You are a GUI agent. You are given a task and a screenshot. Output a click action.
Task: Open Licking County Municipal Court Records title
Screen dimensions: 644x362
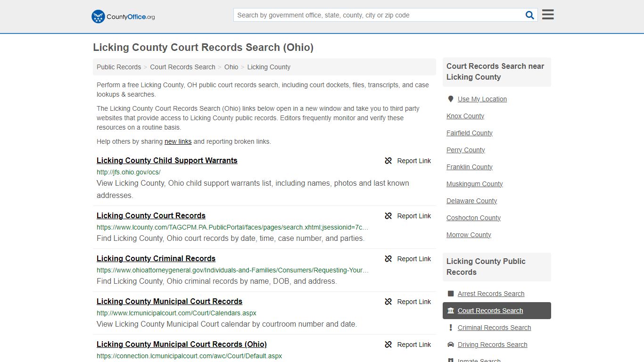click(x=169, y=301)
